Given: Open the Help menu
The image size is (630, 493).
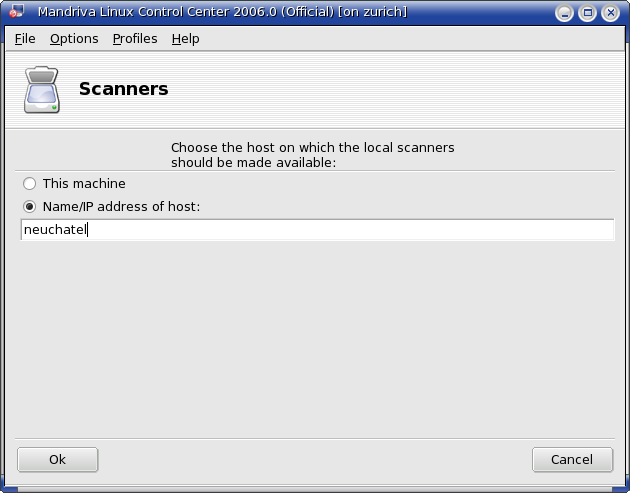Looking at the screenshot, I should [185, 39].
